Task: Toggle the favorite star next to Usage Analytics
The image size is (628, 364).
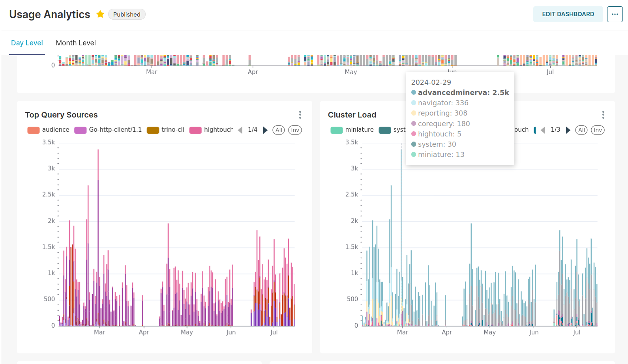Action: (x=100, y=14)
